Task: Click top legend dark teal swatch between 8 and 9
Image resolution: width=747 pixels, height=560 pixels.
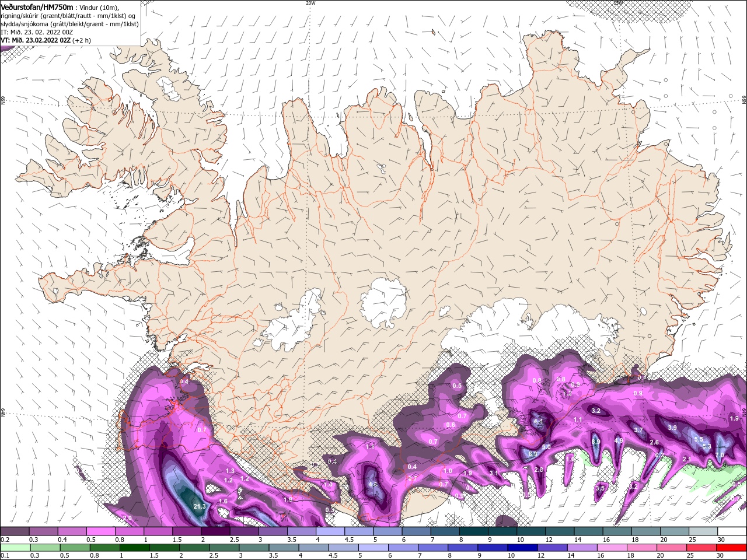Action: (474, 531)
